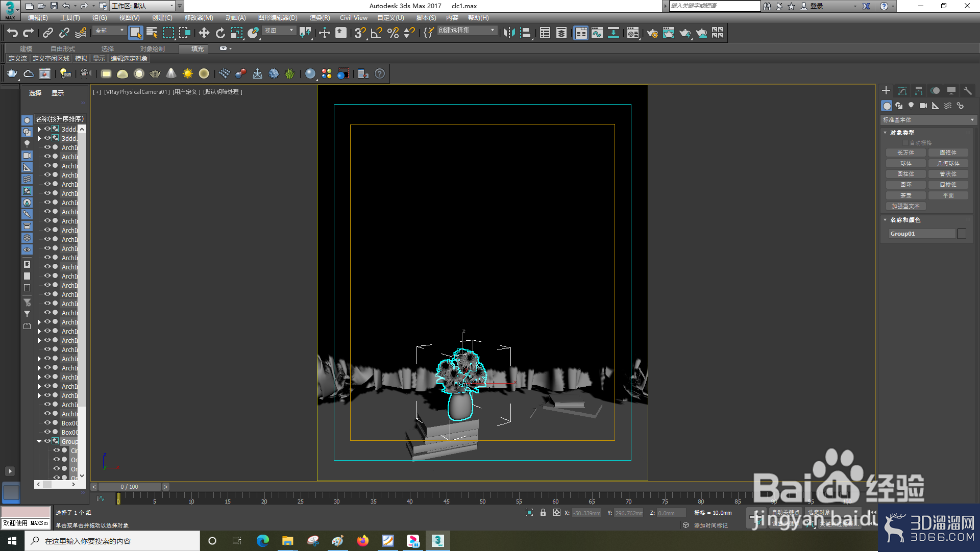Open the 标准基本体 category dropdown

[x=928, y=120]
